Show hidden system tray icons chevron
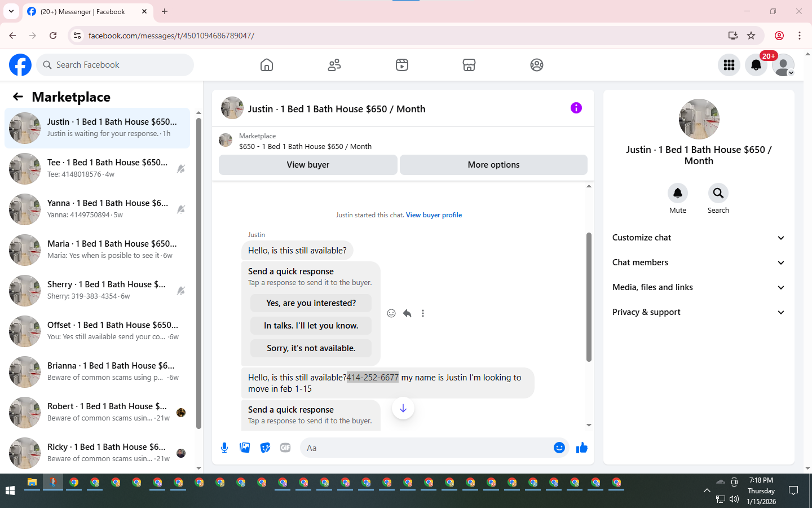Viewport: 812px width, 508px height. (707, 491)
